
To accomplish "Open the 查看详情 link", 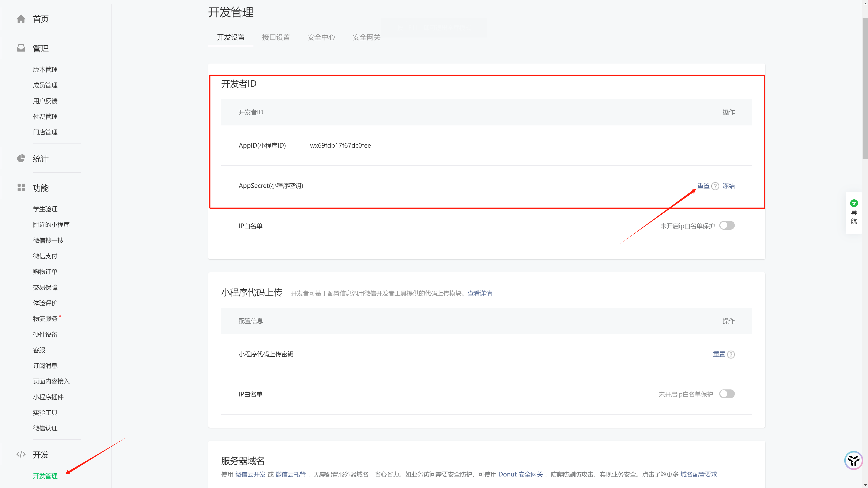I will tap(480, 293).
